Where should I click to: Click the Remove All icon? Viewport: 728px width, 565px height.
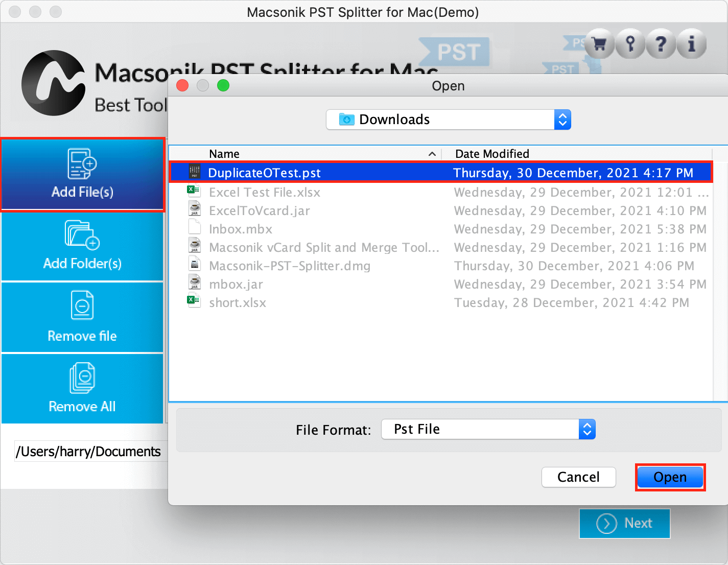click(81, 378)
